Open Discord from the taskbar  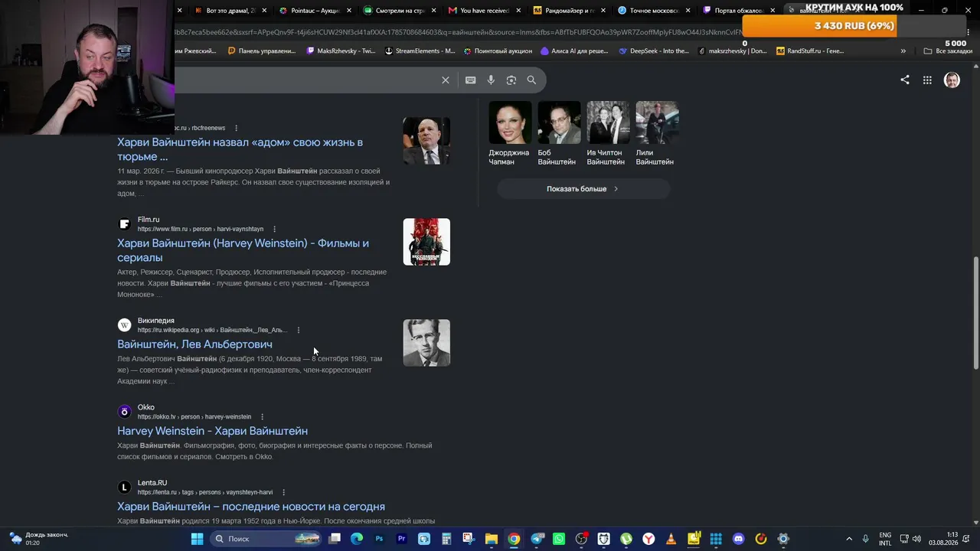pos(738,539)
